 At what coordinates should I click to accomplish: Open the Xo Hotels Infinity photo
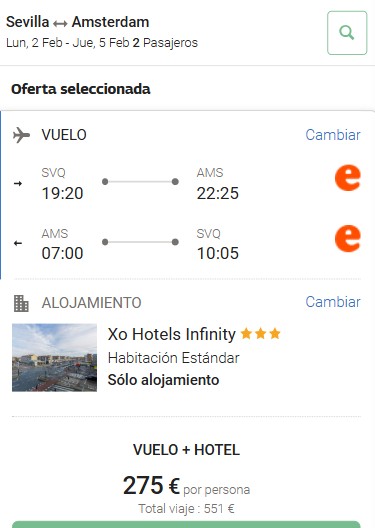pyautogui.click(x=55, y=358)
